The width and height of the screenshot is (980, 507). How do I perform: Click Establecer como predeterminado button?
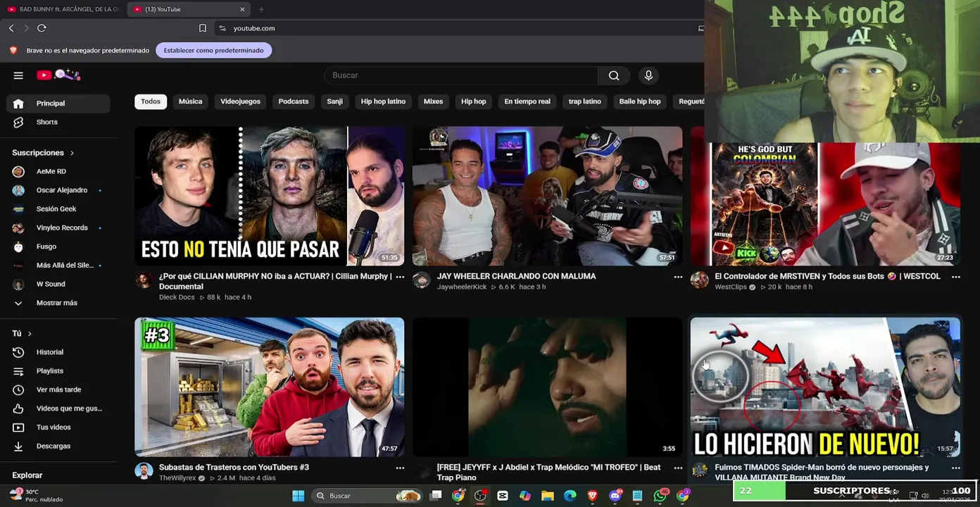[x=213, y=51]
